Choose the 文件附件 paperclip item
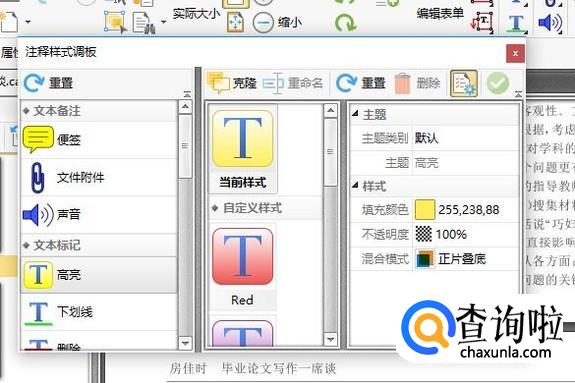The image size is (575, 383). (x=98, y=178)
